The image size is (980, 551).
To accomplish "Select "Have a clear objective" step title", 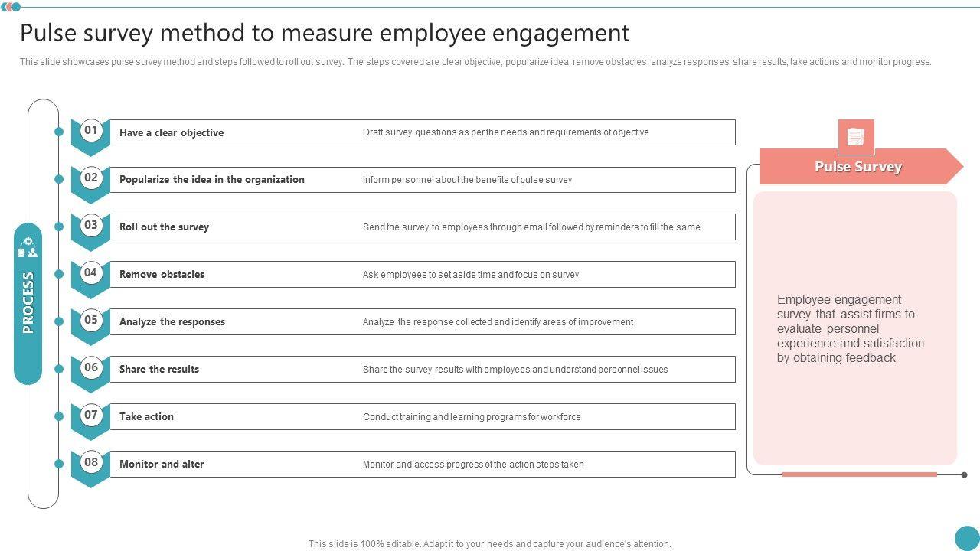I will click(171, 132).
